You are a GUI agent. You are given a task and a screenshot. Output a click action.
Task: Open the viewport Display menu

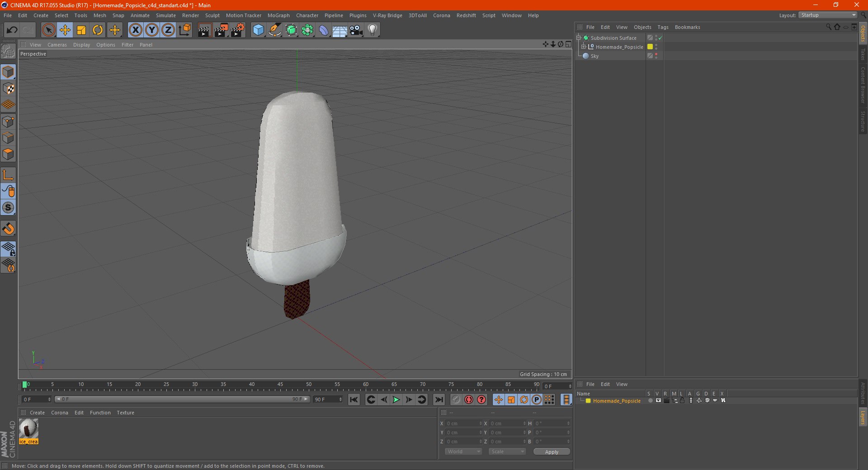(81, 45)
